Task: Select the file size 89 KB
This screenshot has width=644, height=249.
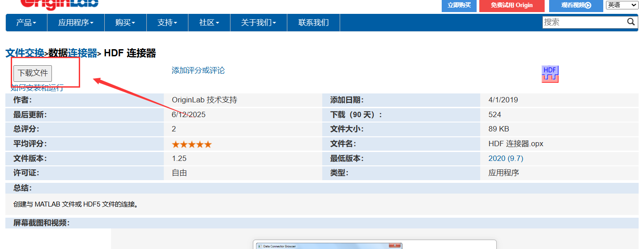Action: click(x=499, y=129)
